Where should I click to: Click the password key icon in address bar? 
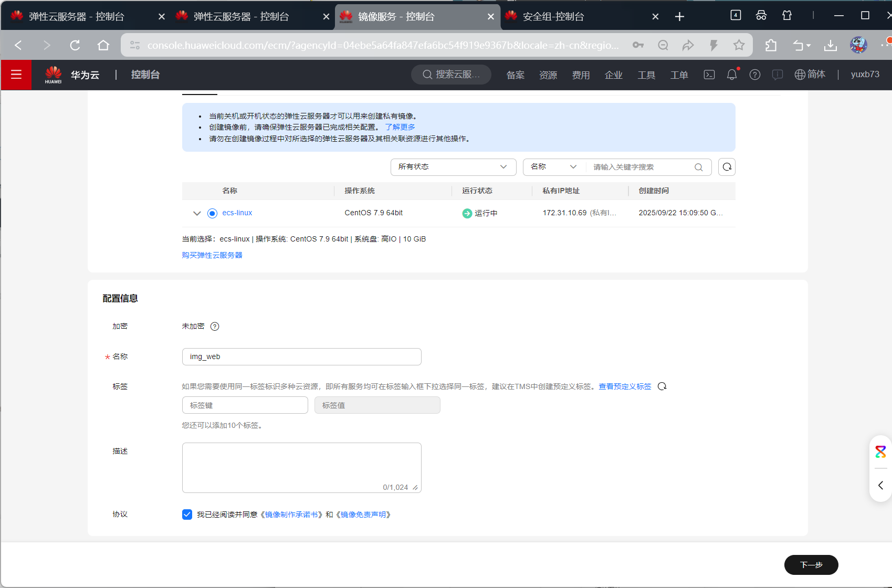pyautogui.click(x=638, y=45)
